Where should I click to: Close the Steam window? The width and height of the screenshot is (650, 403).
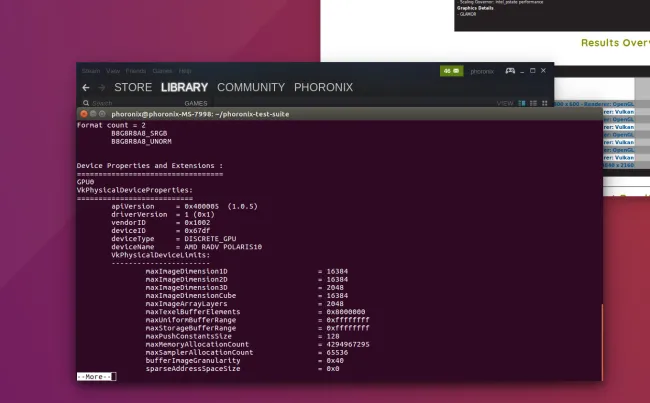pyautogui.click(x=543, y=71)
